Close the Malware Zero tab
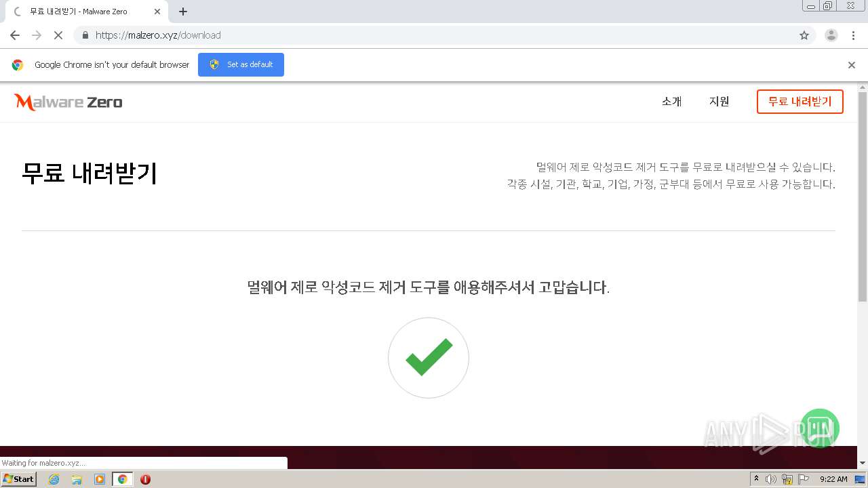The width and height of the screenshot is (868, 488). [x=157, y=12]
